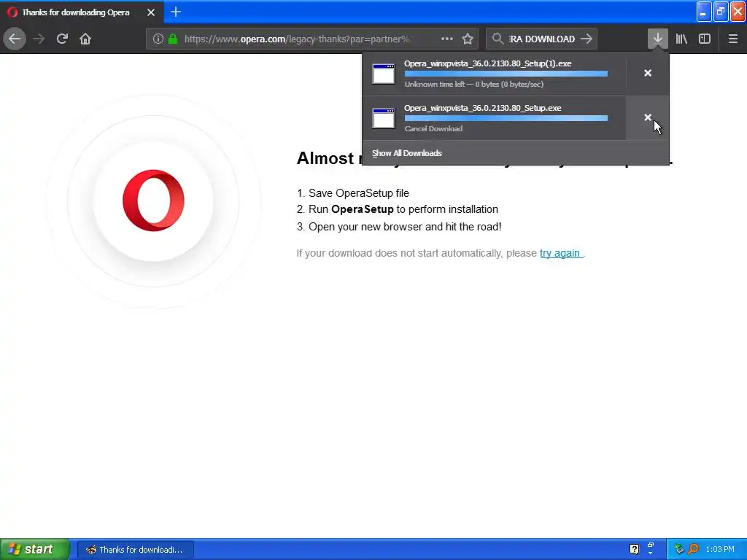Click the help question mark taskbar icon

634,549
